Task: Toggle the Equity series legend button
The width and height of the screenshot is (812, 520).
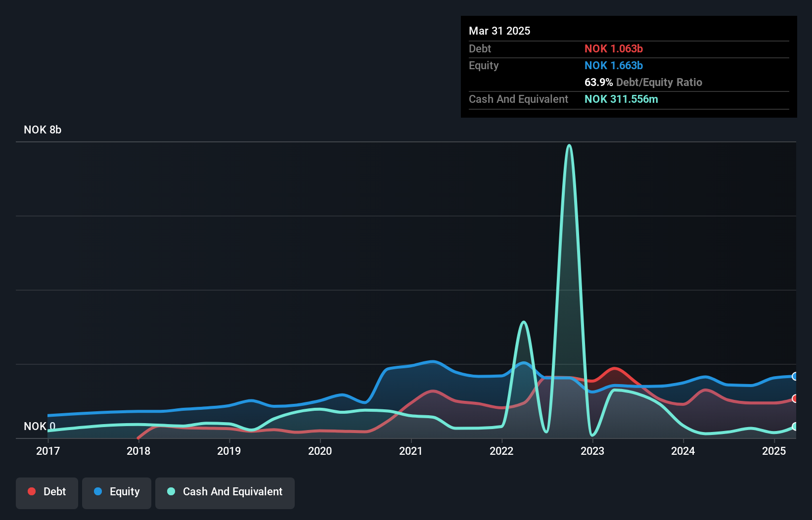Action: click(x=117, y=493)
